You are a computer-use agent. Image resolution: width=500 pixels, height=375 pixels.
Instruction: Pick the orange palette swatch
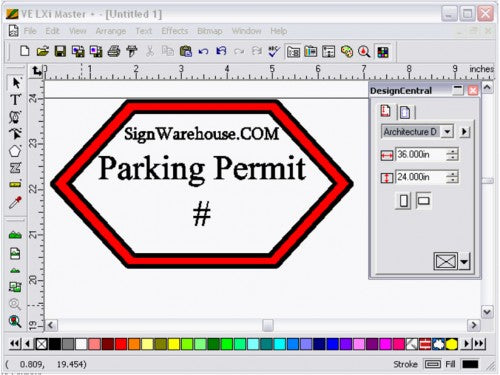point(134,344)
